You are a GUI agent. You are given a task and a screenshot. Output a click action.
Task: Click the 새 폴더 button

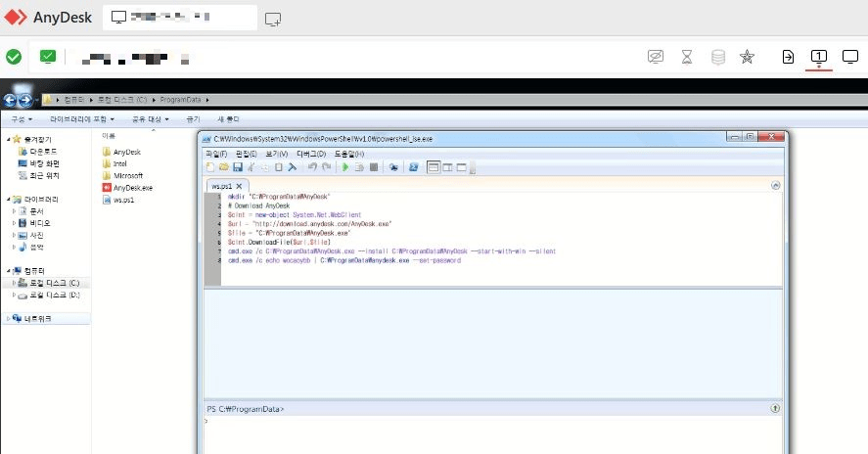tap(228, 119)
